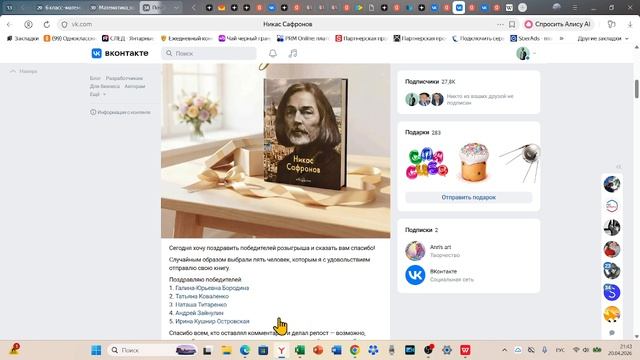
Task: Select the Easter cake gift
Action: (x=473, y=162)
